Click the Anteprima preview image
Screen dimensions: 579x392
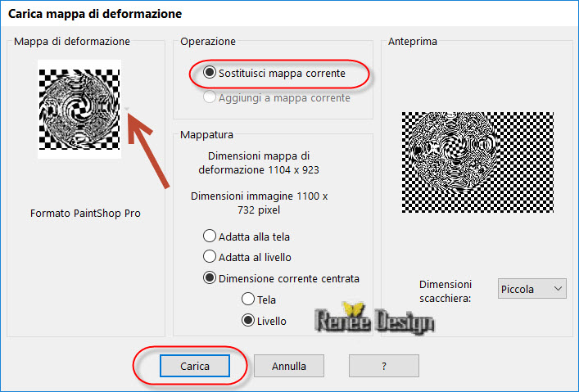(x=477, y=162)
